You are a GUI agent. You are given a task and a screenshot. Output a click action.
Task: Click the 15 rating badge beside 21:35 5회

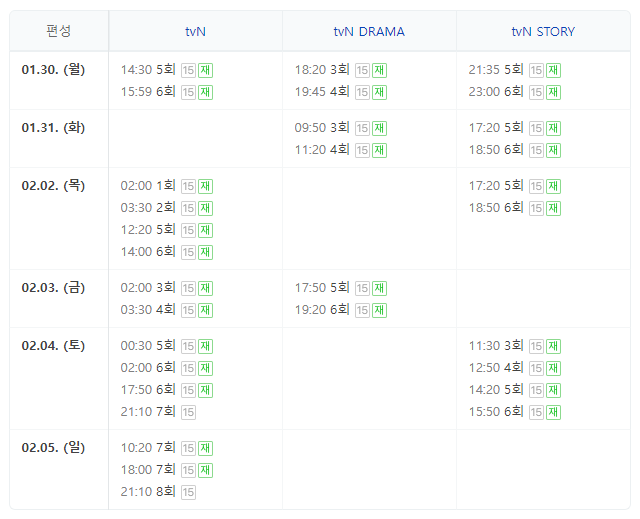pyautogui.click(x=536, y=70)
